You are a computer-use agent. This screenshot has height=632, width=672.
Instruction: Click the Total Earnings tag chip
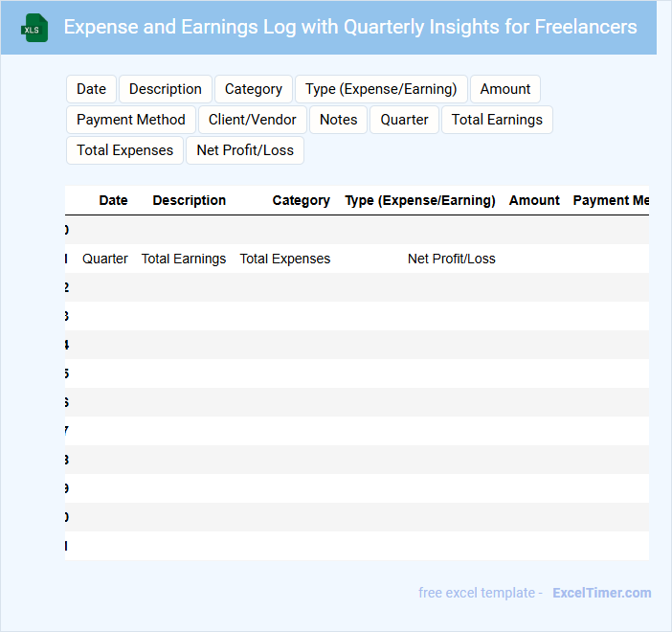point(497,120)
